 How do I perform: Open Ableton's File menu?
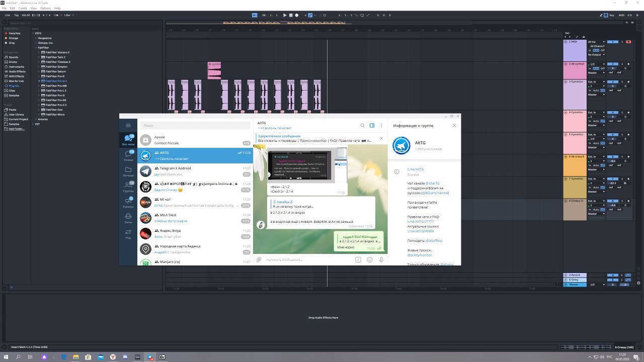click(4, 8)
